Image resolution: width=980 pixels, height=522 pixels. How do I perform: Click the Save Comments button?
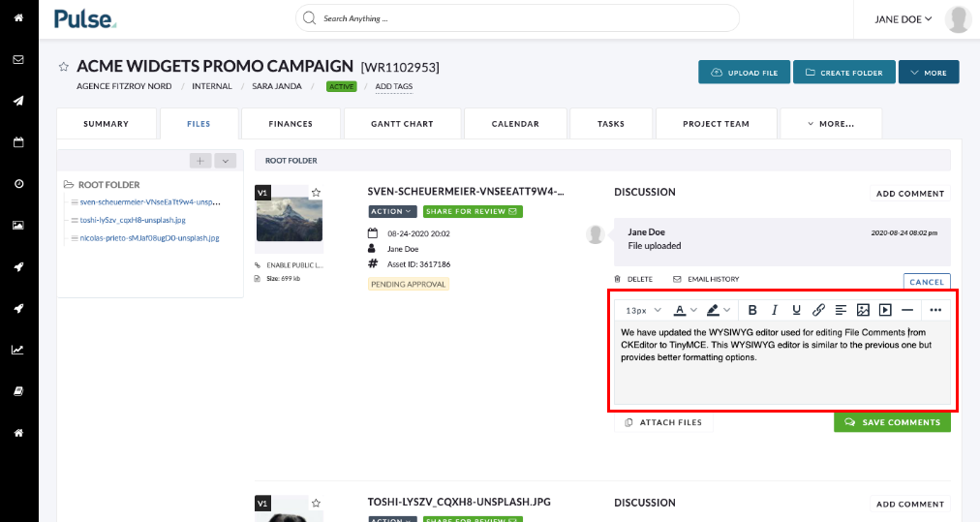[893, 422]
